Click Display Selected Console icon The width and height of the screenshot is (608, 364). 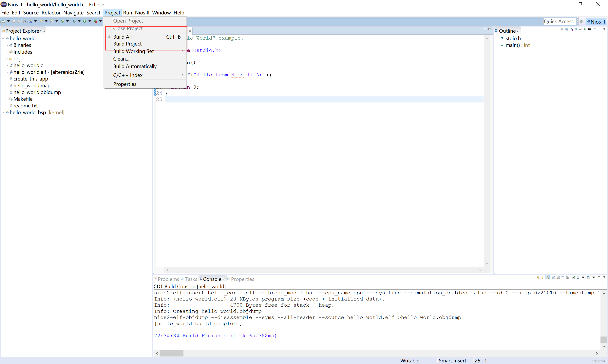[x=578, y=277]
